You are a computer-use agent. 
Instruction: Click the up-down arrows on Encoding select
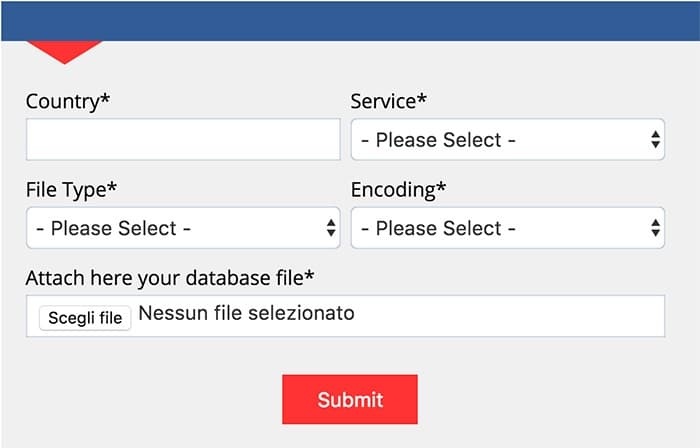coord(655,228)
